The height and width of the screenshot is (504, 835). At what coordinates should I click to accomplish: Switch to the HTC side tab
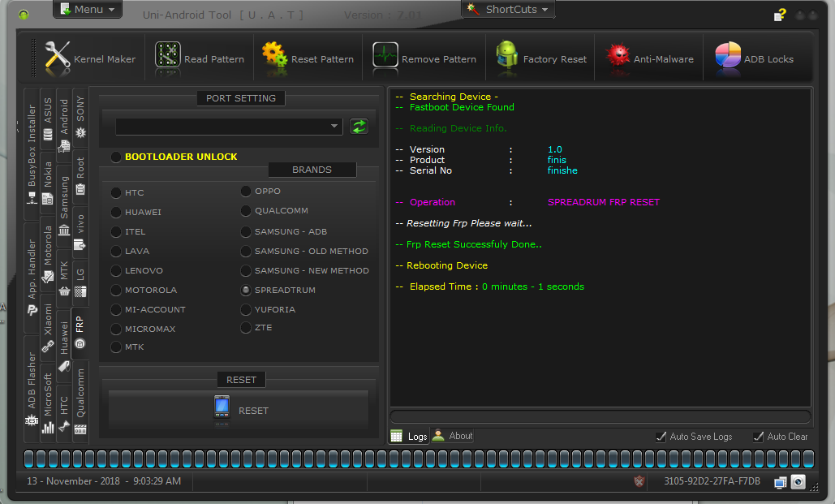click(64, 413)
